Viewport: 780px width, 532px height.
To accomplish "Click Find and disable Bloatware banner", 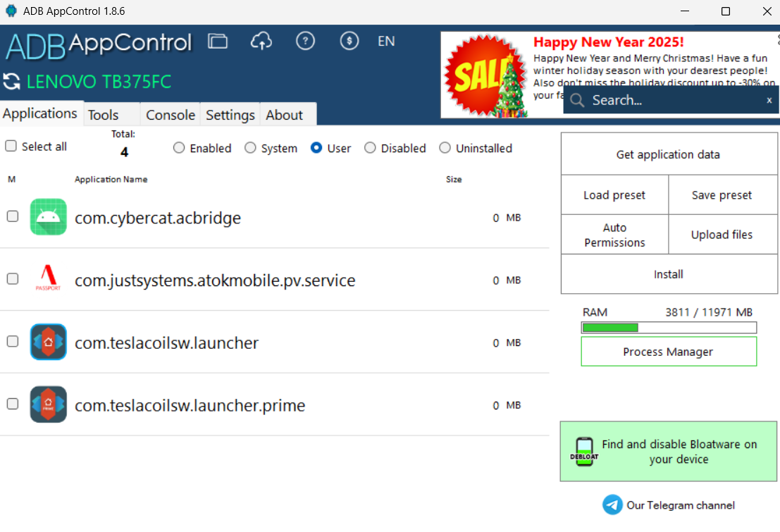I will pos(668,452).
